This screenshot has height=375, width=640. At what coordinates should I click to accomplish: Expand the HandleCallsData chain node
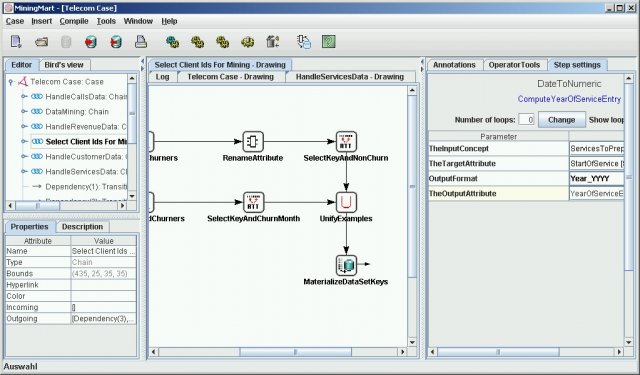tap(24, 97)
